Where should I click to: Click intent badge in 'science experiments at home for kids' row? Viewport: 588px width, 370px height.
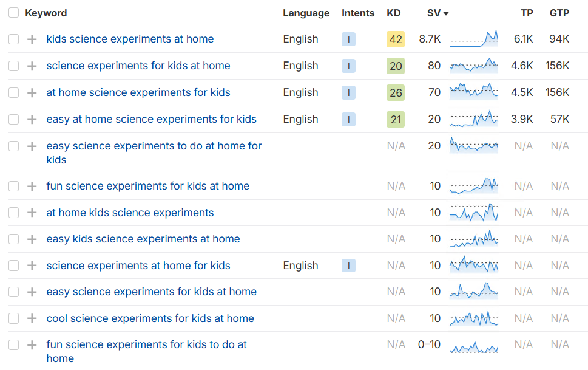point(348,266)
